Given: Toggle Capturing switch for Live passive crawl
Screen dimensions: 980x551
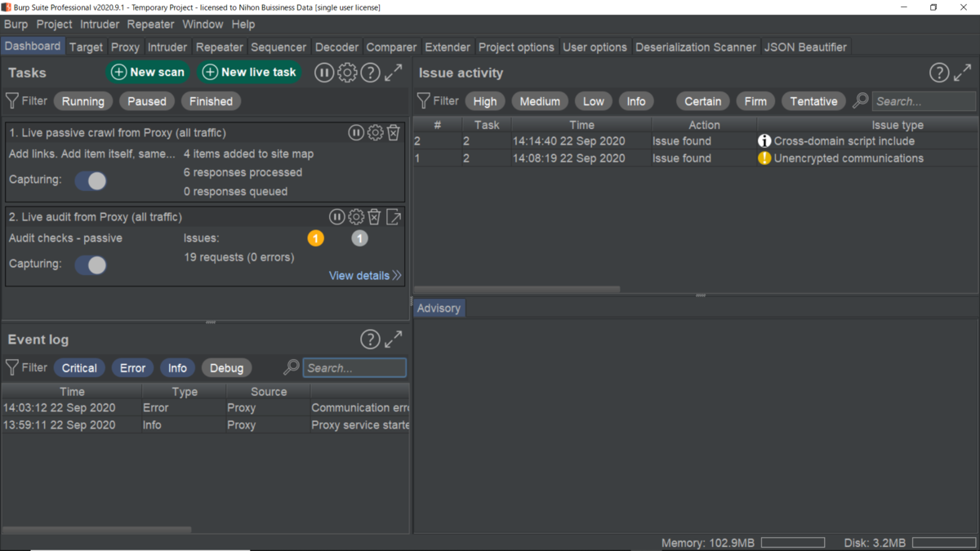Looking at the screenshot, I should (x=91, y=180).
